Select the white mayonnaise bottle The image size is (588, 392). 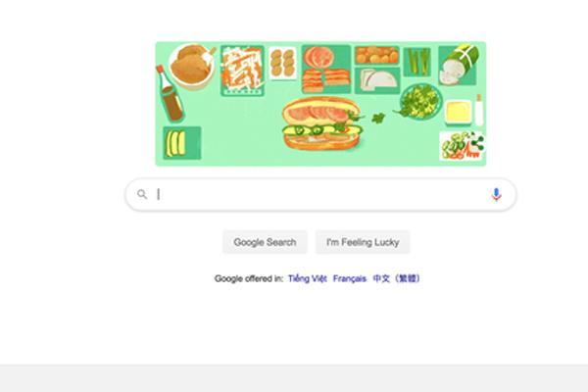[479, 110]
